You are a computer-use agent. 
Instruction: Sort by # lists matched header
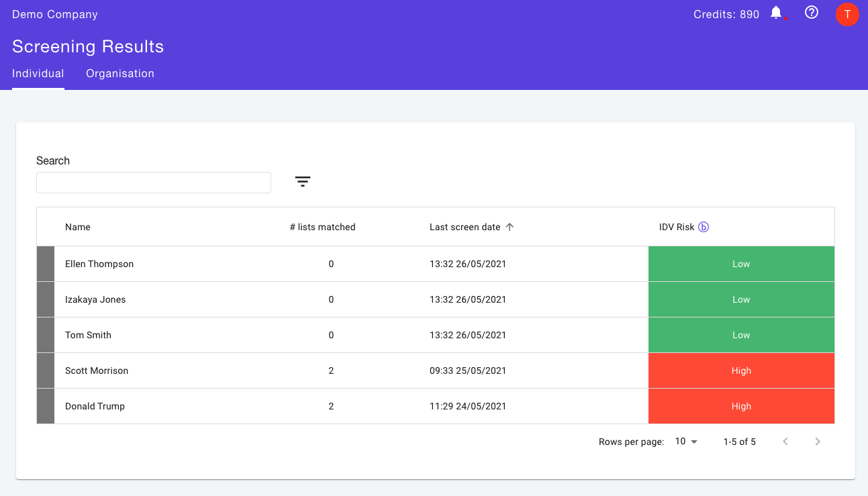click(323, 227)
